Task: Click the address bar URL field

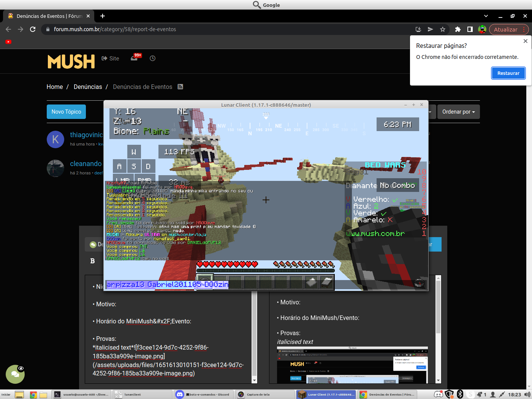Action: [x=228, y=29]
